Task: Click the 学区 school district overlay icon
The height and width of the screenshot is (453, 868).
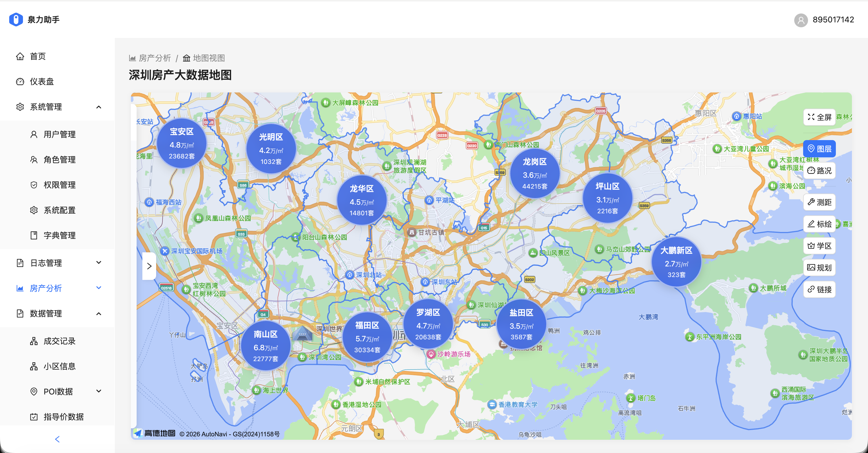Action: (x=819, y=246)
